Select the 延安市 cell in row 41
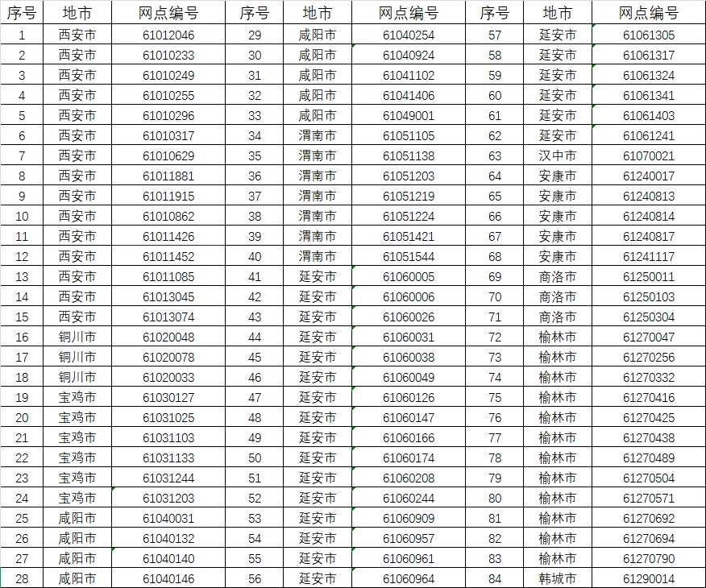This screenshot has height=588, width=706. pos(318,277)
